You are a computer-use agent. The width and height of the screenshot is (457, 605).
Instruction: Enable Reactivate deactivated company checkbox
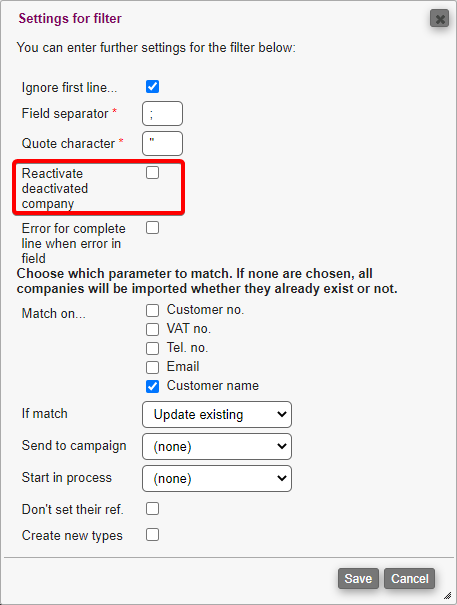point(152,172)
